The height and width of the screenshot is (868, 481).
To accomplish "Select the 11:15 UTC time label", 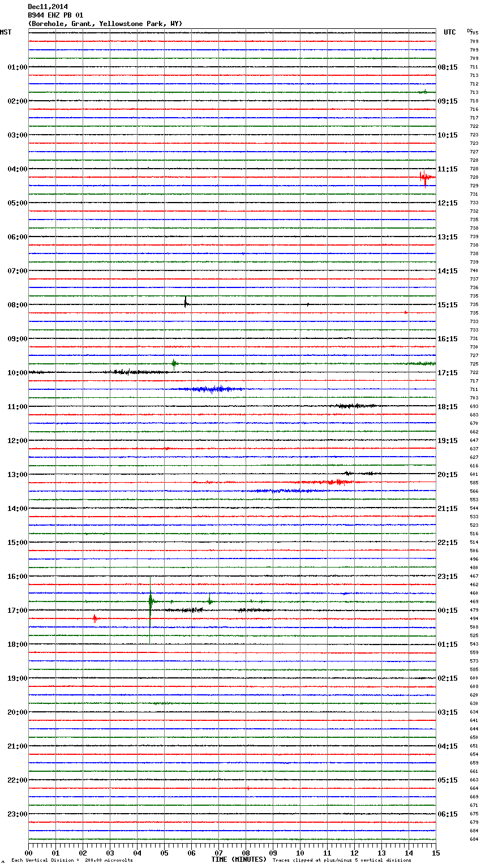I will click(448, 169).
